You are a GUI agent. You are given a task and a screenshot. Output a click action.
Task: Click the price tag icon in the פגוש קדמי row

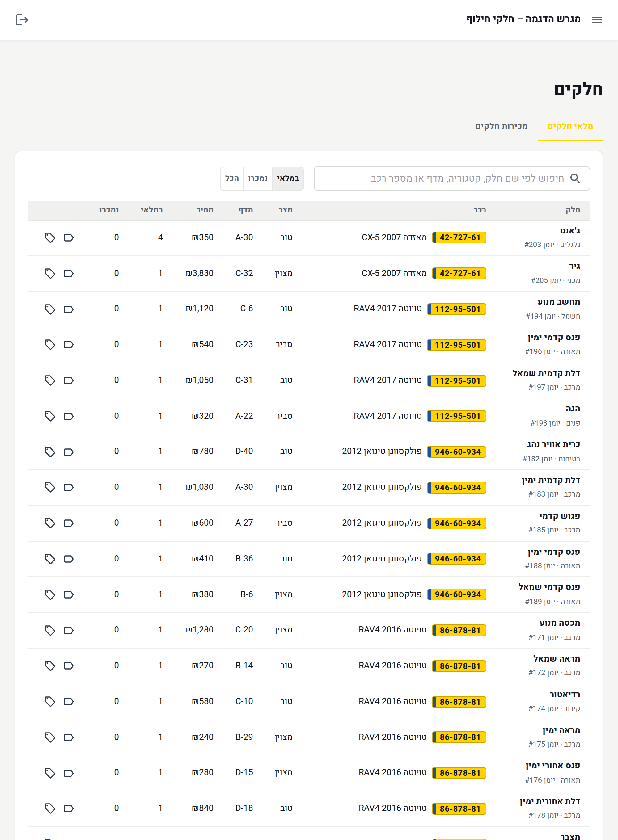pyautogui.click(x=50, y=523)
